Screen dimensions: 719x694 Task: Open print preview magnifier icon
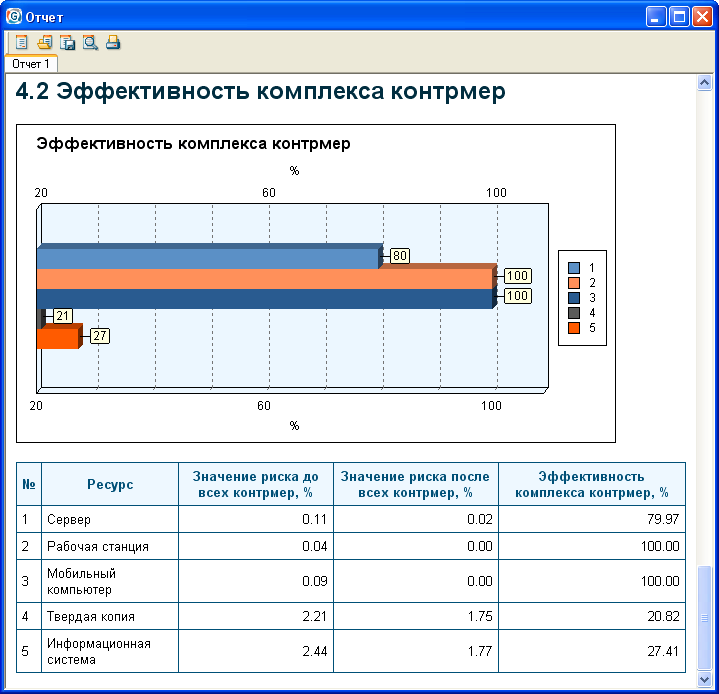coord(90,43)
